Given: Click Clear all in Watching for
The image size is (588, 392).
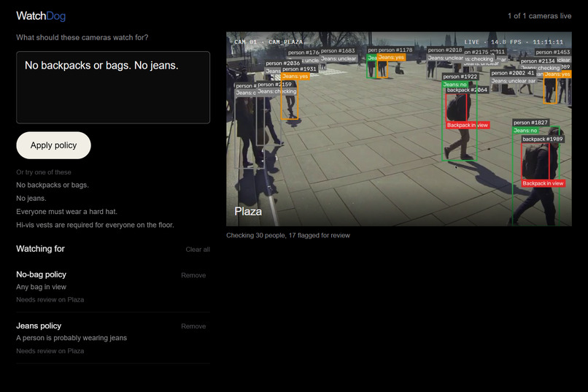Looking at the screenshot, I should pyautogui.click(x=198, y=250).
